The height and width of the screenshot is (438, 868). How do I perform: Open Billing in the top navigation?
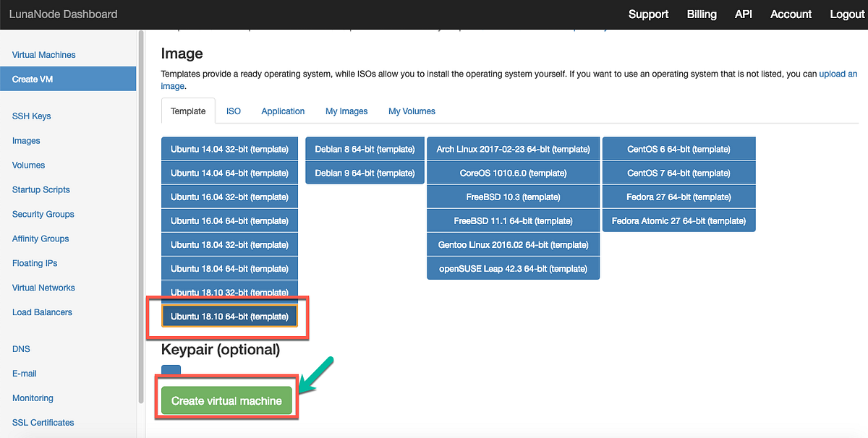click(x=702, y=14)
